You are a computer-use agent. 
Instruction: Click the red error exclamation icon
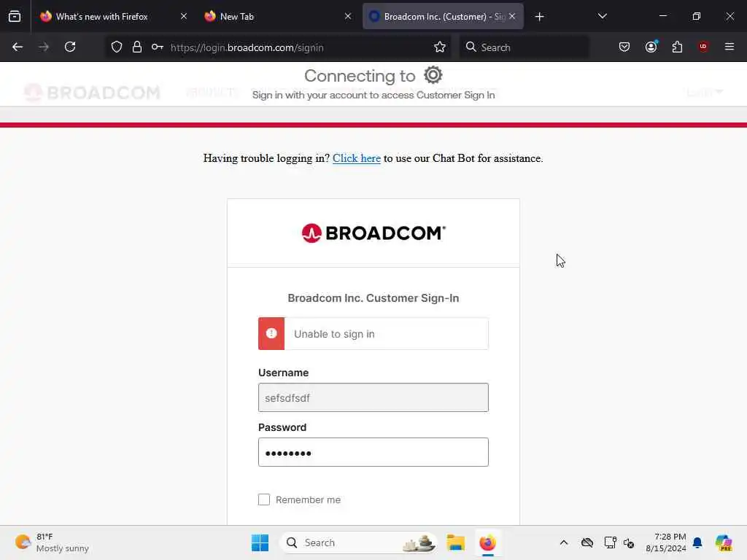(271, 334)
